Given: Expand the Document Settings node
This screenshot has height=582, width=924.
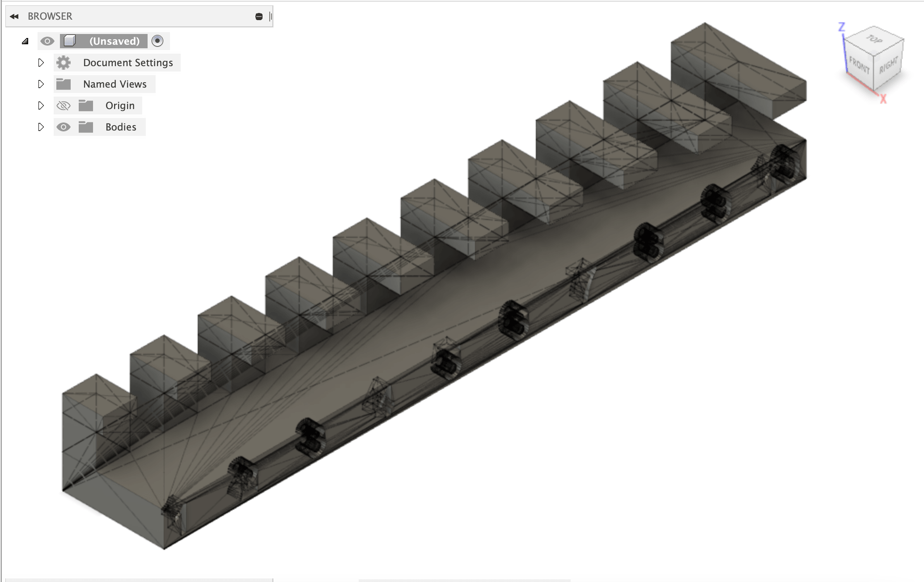Looking at the screenshot, I should point(41,63).
